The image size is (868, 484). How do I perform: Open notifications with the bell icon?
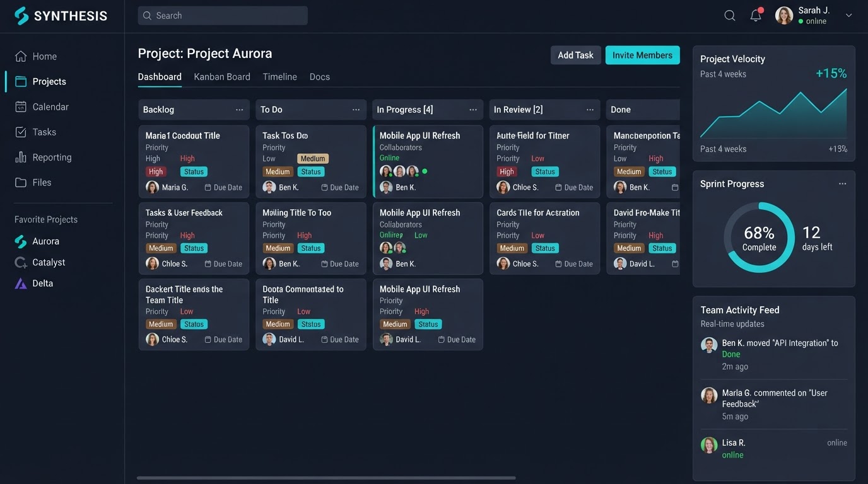[756, 16]
